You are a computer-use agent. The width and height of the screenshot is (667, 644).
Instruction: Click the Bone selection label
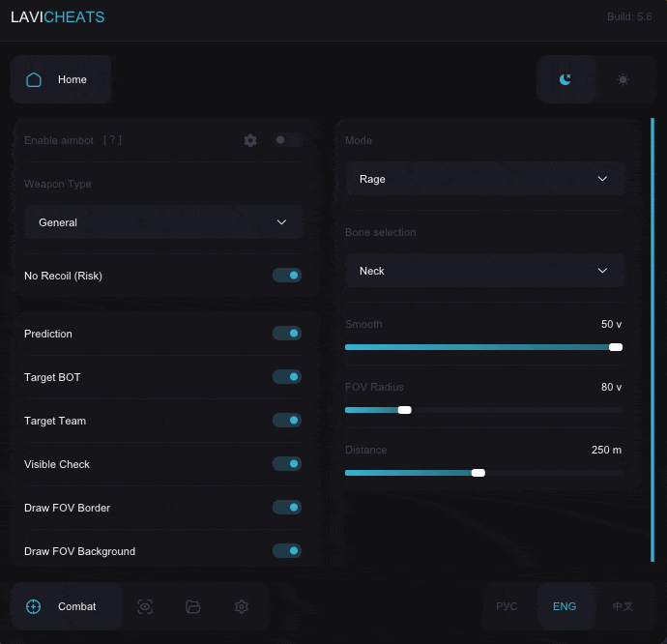point(380,232)
